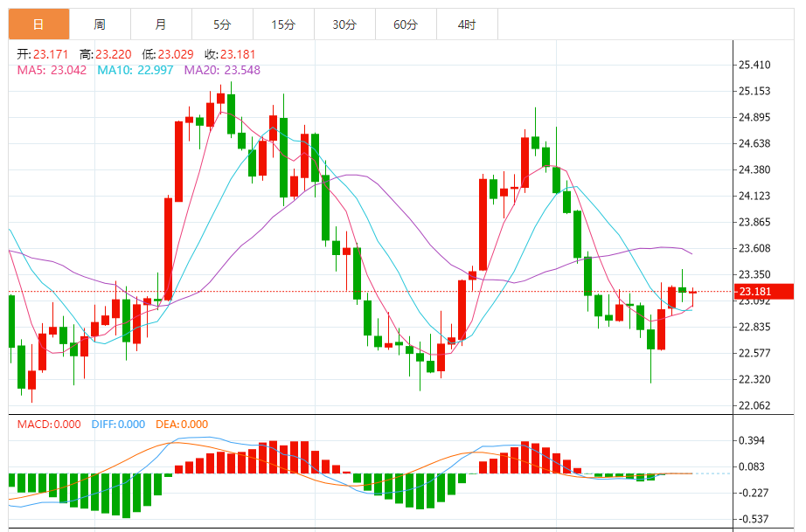Click the 25.153 price axis label
The image size is (806, 532).
754,91
